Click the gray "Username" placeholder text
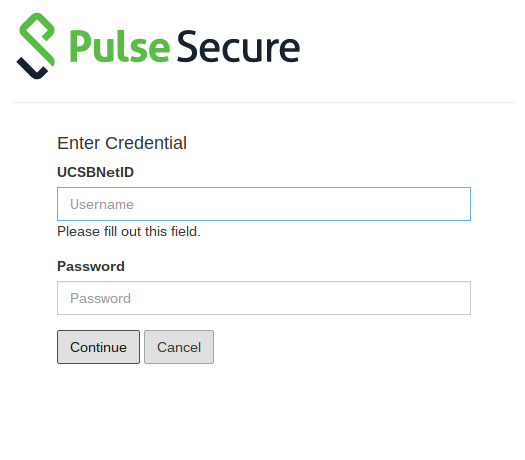This screenshot has height=460, width=525. click(102, 204)
